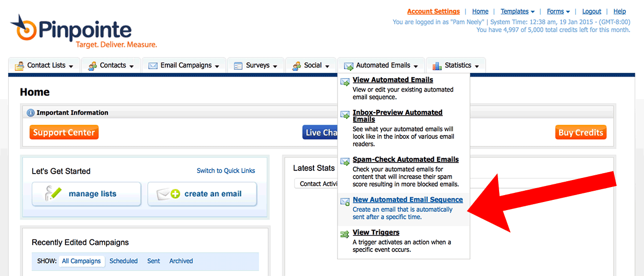Image resolution: width=644 pixels, height=276 pixels.
Task: Click the Pinpointe logo
Action: pos(83,32)
